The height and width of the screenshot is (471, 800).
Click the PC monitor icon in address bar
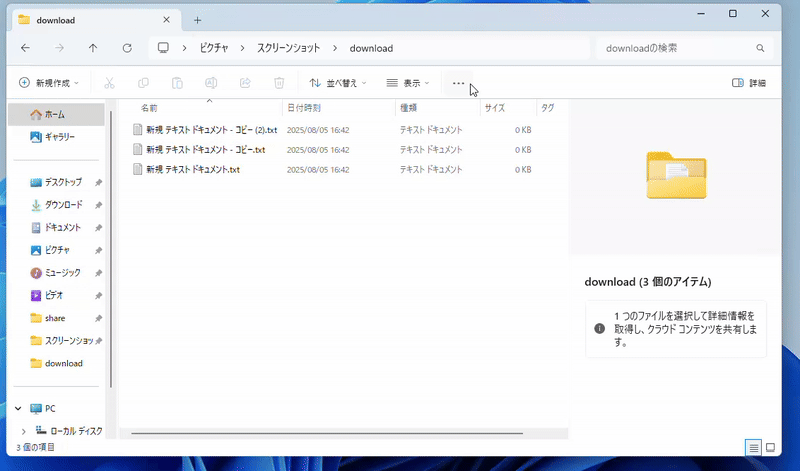point(163,48)
